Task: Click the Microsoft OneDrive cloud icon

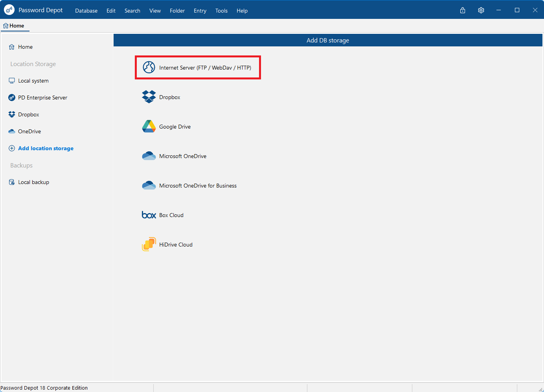Action: (149, 156)
